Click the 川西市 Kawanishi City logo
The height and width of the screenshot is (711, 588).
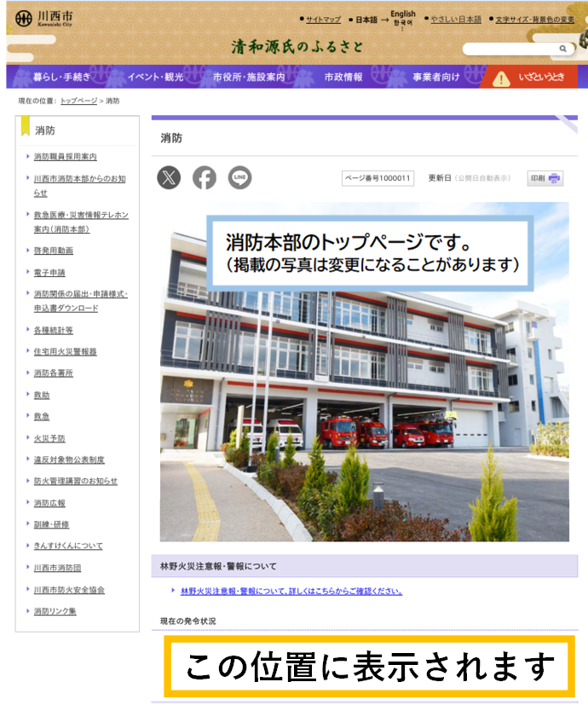[x=44, y=19]
